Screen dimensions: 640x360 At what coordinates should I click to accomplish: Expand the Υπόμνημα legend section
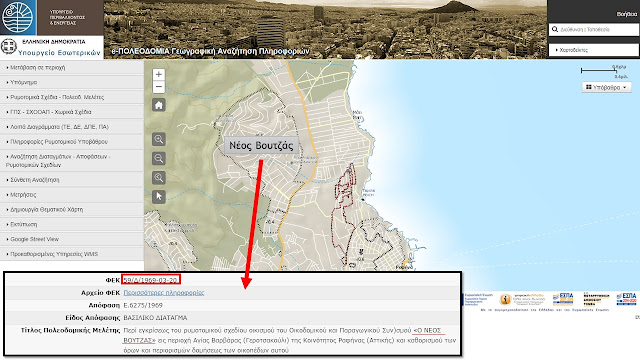(x=72, y=82)
